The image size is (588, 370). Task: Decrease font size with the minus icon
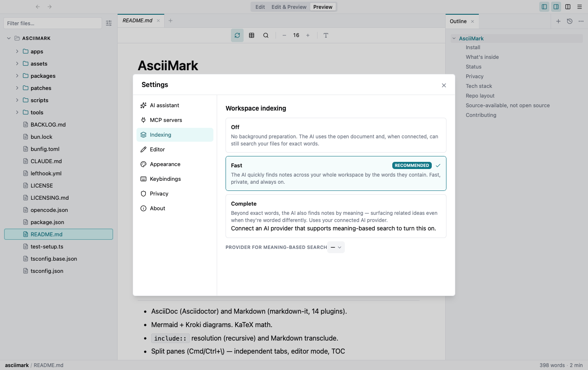284,35
